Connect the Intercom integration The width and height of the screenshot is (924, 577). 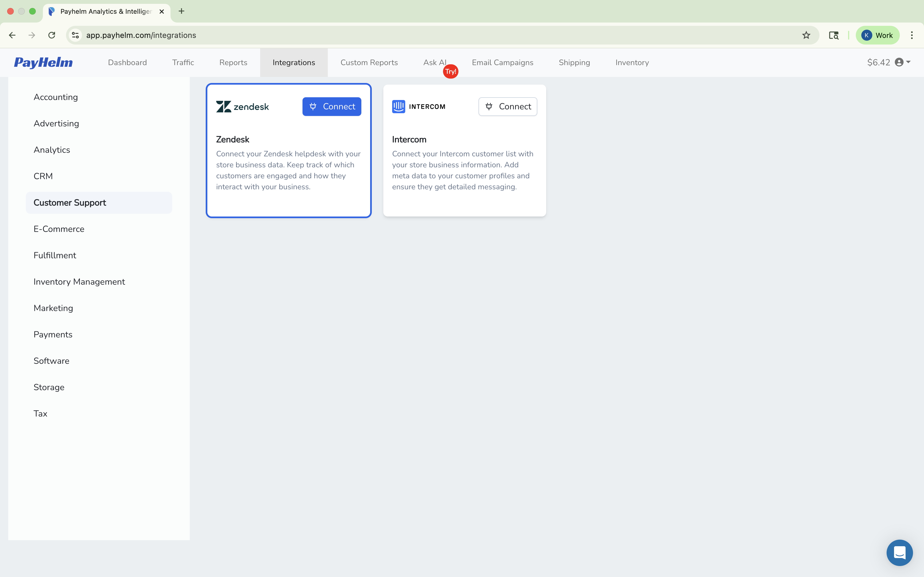click(x=507, y=107)
